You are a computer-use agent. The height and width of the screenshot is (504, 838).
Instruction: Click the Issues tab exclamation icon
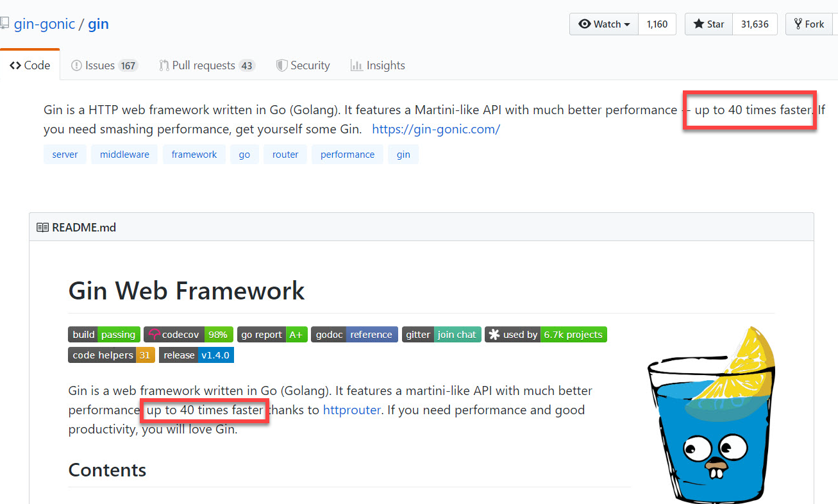click(x=76, y=65)
